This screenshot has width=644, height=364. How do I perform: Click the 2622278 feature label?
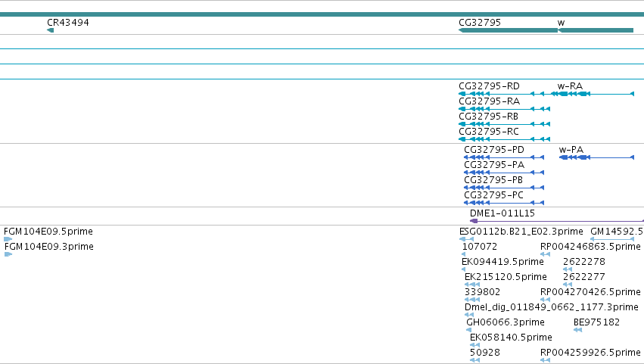(584, 262)
